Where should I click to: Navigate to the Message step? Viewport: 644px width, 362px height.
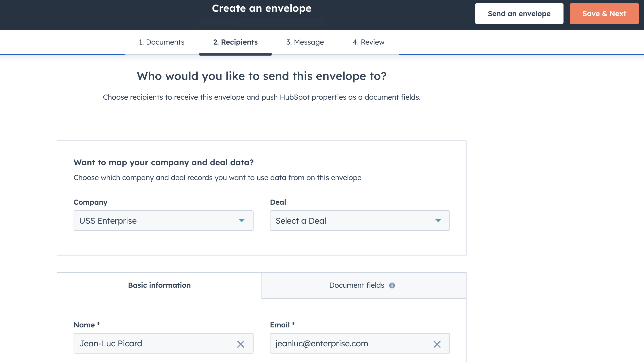click(x=305, y=42)
